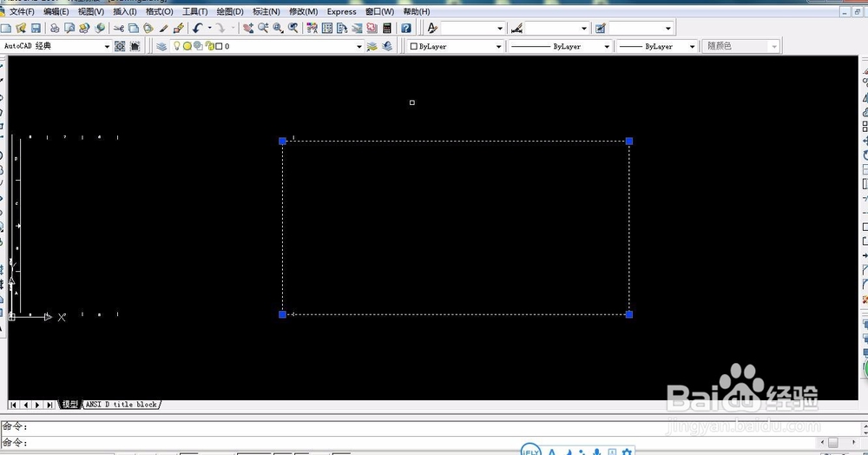This screenshot has width=868, height=455.
Task: Open Workspace Settings gear icon
Action: 120,47
